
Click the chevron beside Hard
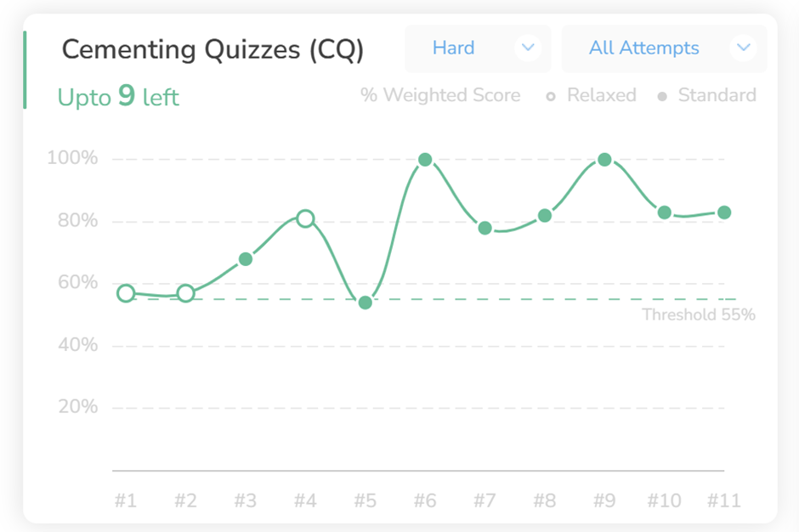[x=528, y=48]
